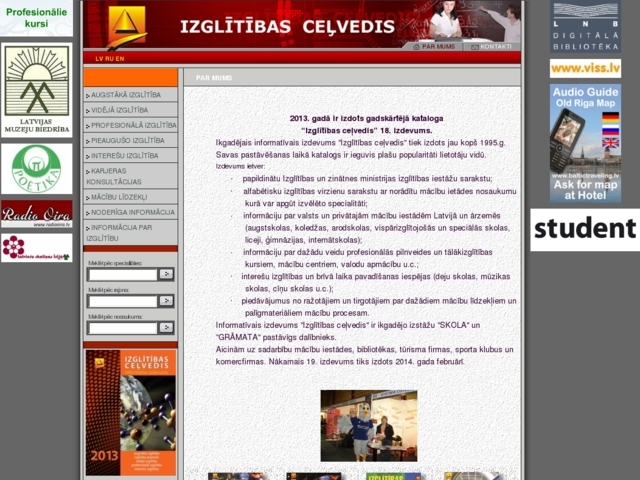
Task: Open the www.viss.lv banner
Action: pos(585,68)
